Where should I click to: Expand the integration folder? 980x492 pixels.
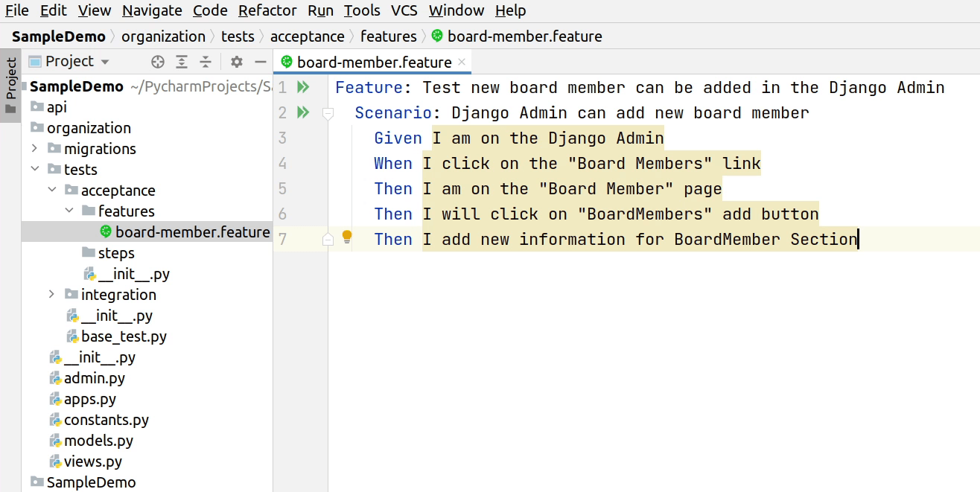[51, 295]
